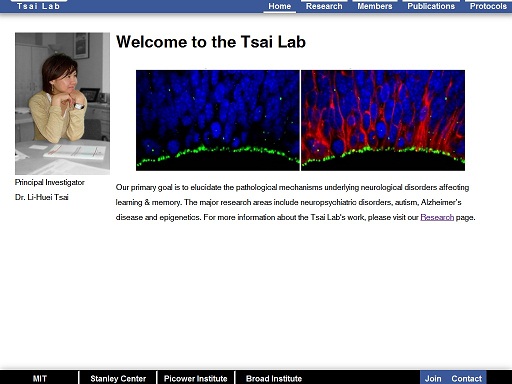The height and width of the screenshot is (384, 512).
Task: Click the Tsai Lab site title
Action: click(38, 6)
